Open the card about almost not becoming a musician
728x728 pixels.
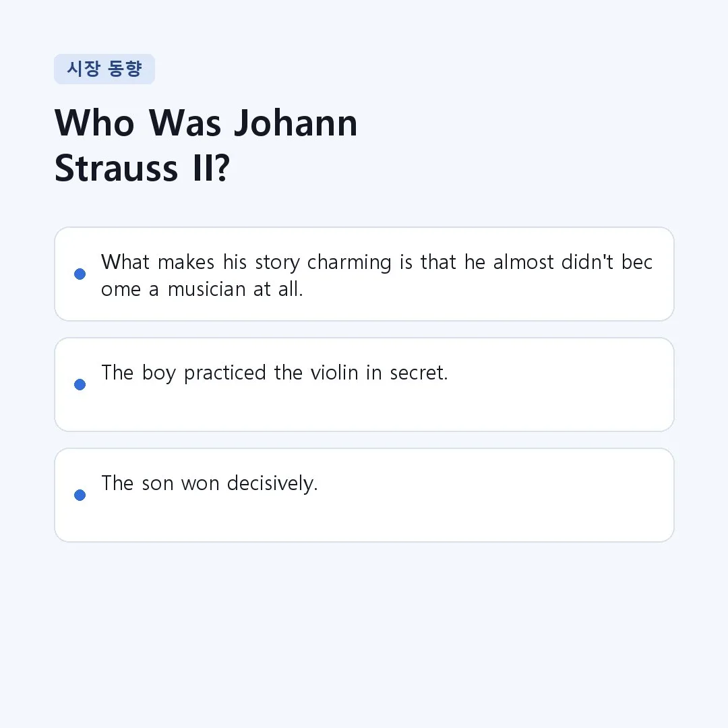(364, 274)
